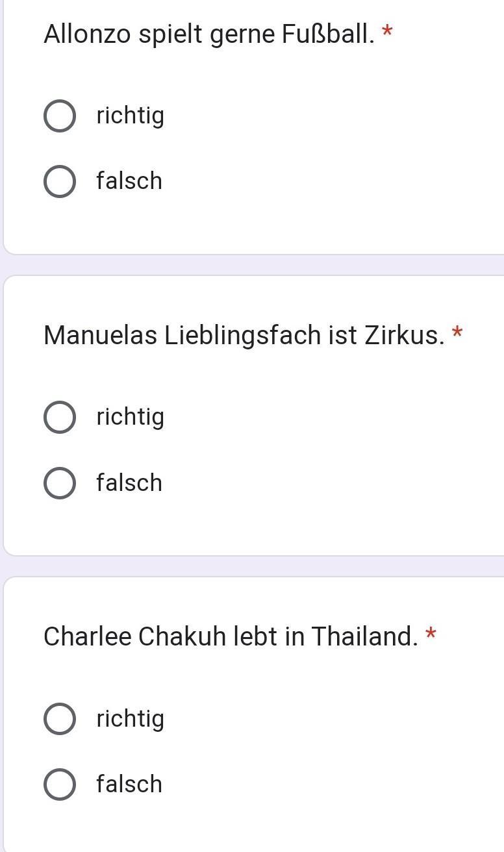
Task: Click the 'richtig' label text under Manuelas question
Action: pyautogui.click(x=130, y=417)
